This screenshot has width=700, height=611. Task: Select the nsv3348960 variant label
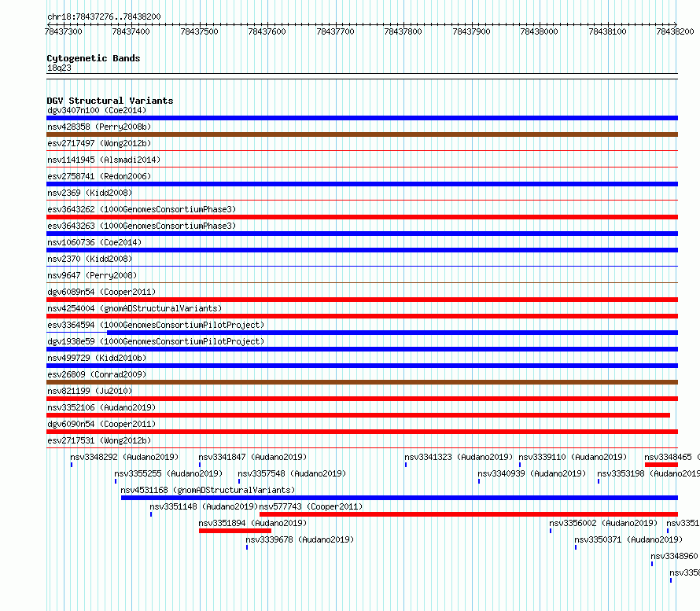[x=675, y=556]
